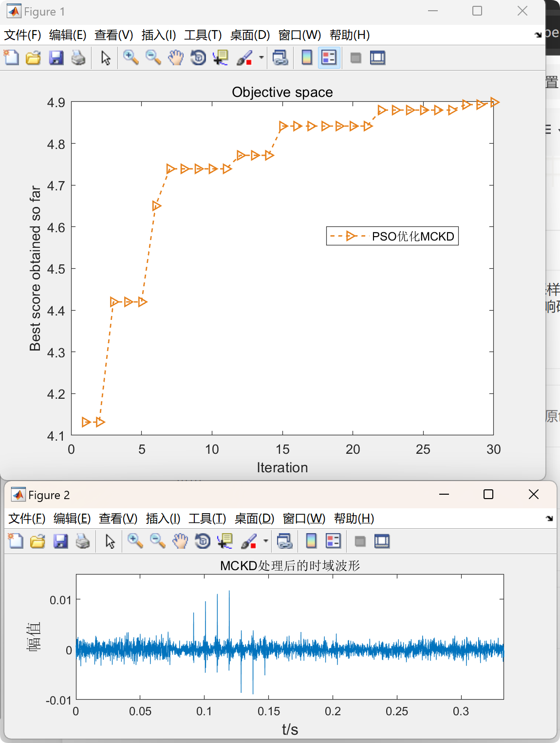The height and width of the screenshot is (743, 560).
Task: Click dock arrow in Figure 1 menu bar
Action: tap(538, 35)
